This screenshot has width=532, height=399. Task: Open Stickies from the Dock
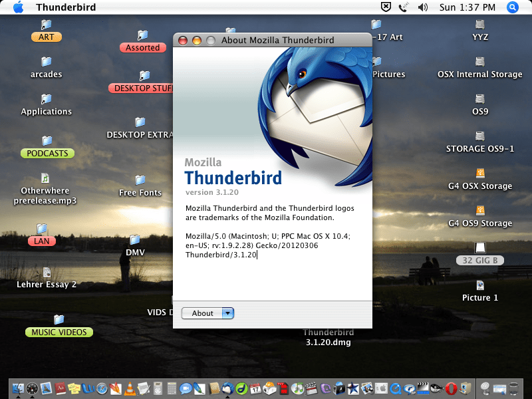click(74, 389)
